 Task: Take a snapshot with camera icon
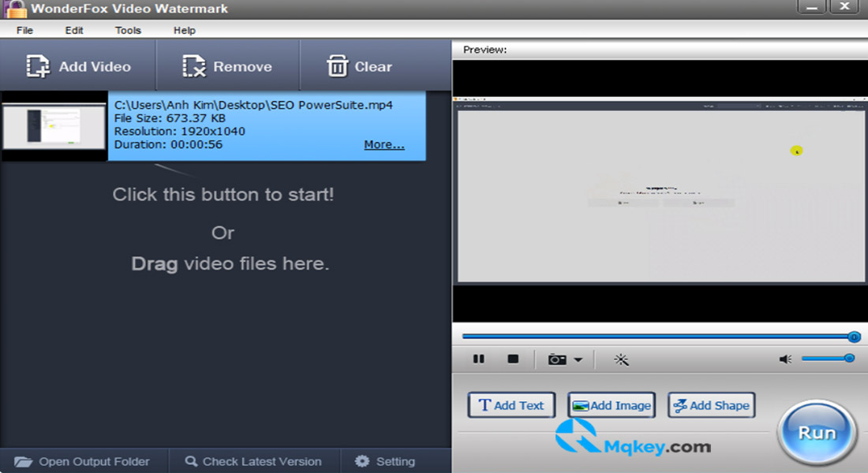click(x=557, y=359)
